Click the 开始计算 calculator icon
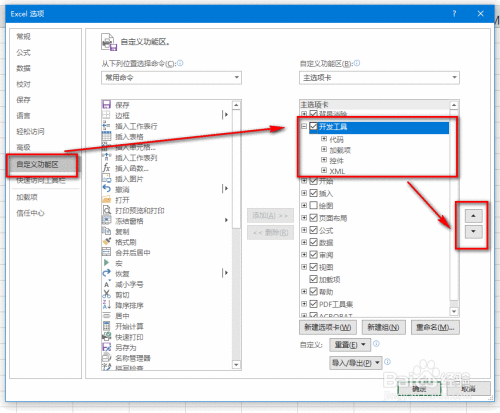500x413 pixels. (106, 326)
